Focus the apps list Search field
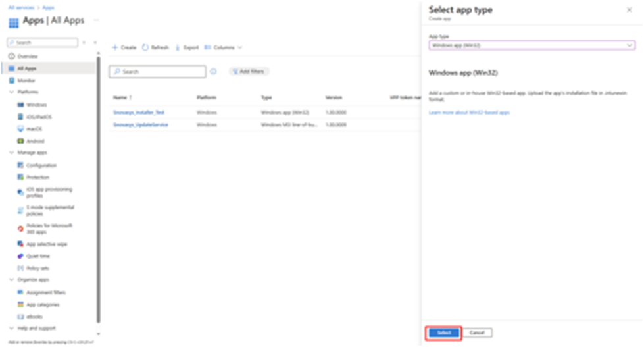 pyautogui.click(x=157, y=72)
